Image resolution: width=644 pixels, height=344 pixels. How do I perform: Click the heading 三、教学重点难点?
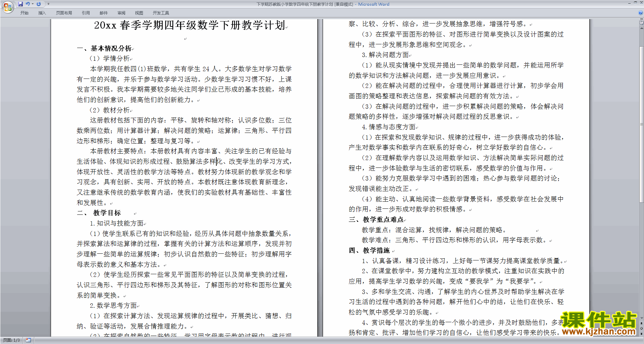coord(376,219)
